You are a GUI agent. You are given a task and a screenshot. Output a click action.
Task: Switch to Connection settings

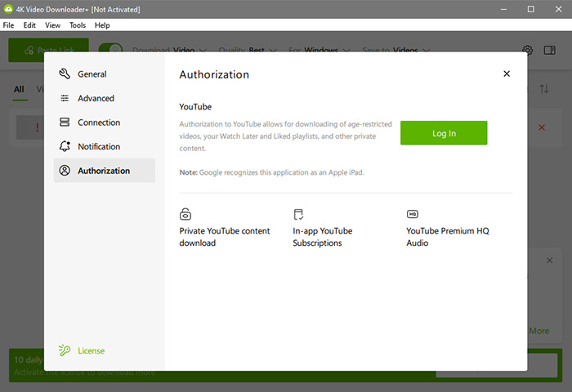tap(105, 122)
